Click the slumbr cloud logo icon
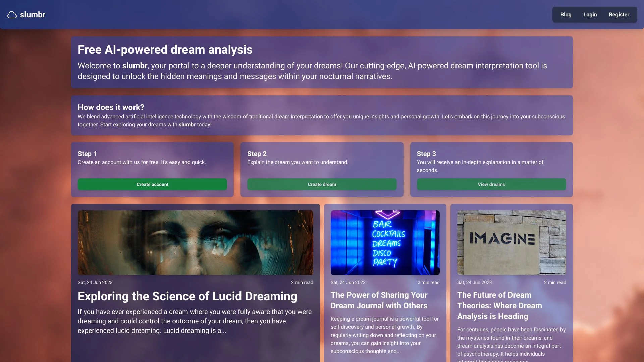Image resolution: width=644 pixels, height=362 pixels. click(12, 14)
